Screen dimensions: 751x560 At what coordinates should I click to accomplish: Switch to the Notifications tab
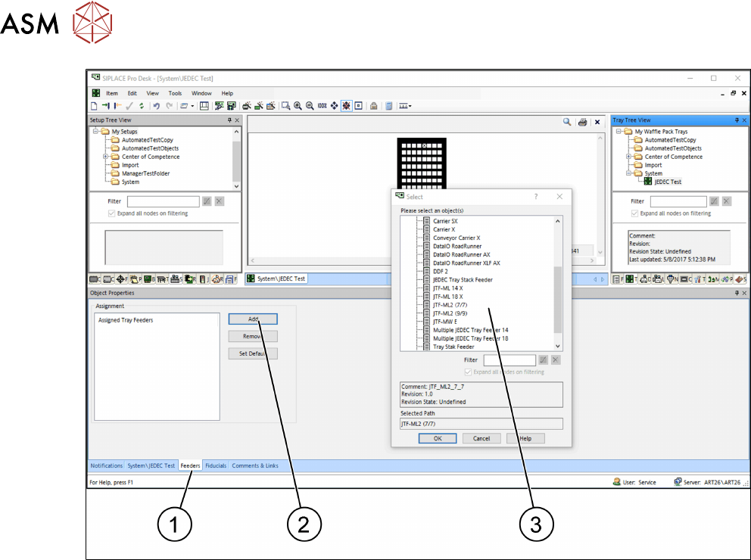click(106, 465)
